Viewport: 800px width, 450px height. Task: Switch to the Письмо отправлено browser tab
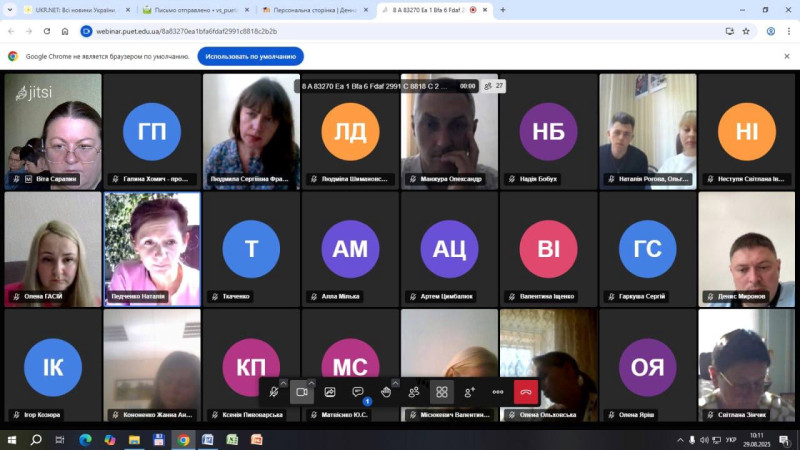(x=194, y=10)
